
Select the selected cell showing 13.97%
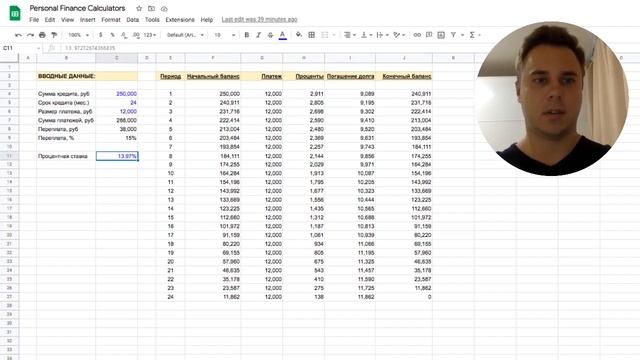(x=117, y=156)
